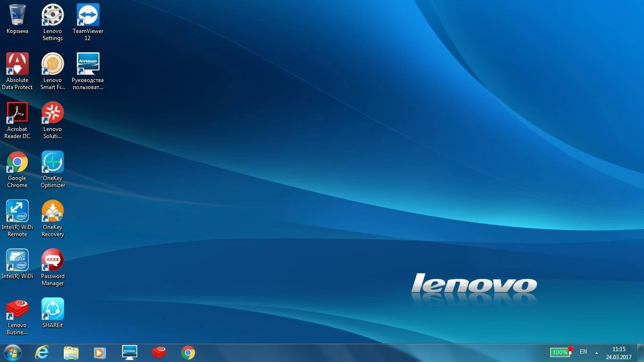This screenshot has height=362, width=644.
Task: Open the Корзина recycle bin icon
Action: 17,19
